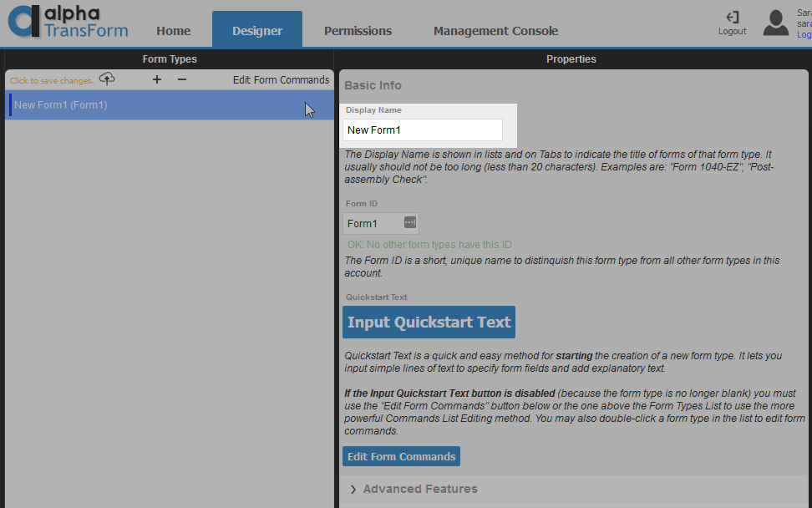
Task: Click the Alpha TransForm logo
Action: pyautogui.click(x=69, y=22)
